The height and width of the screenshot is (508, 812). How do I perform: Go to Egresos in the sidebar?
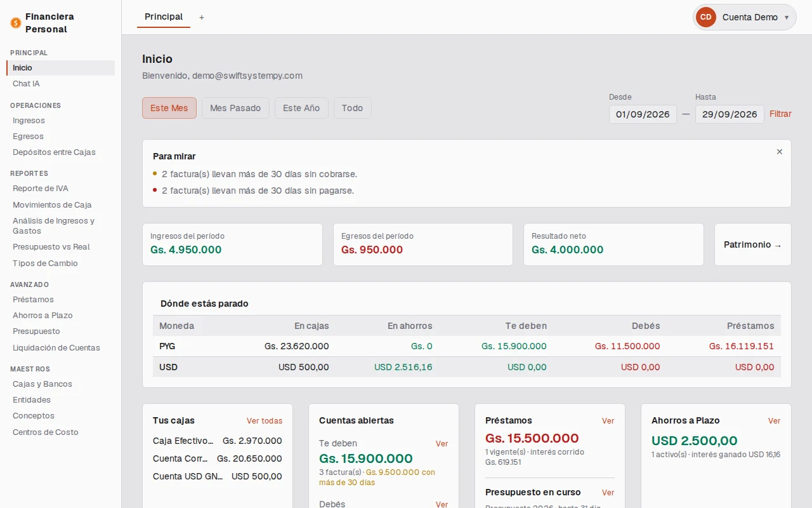click(61, 137)
